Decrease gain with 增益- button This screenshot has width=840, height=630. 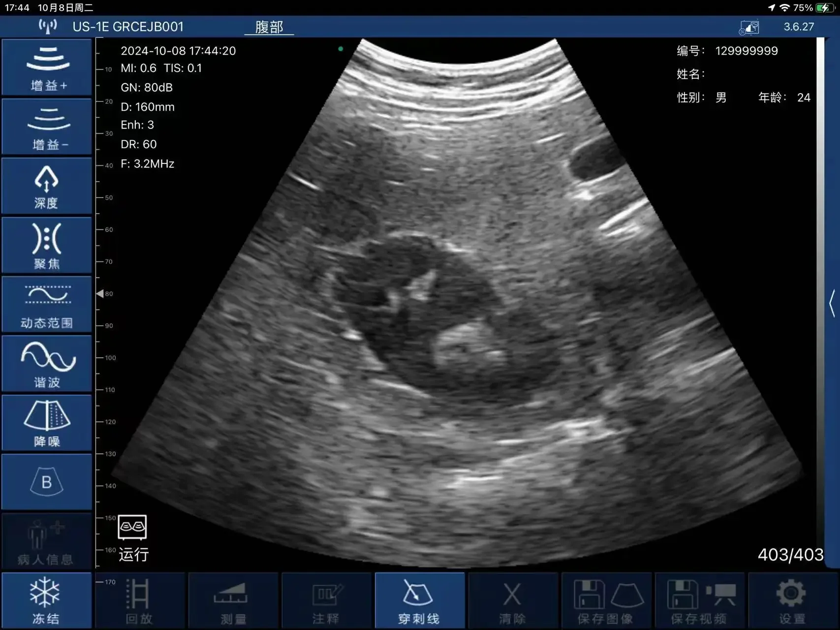(x=47, y=126)
